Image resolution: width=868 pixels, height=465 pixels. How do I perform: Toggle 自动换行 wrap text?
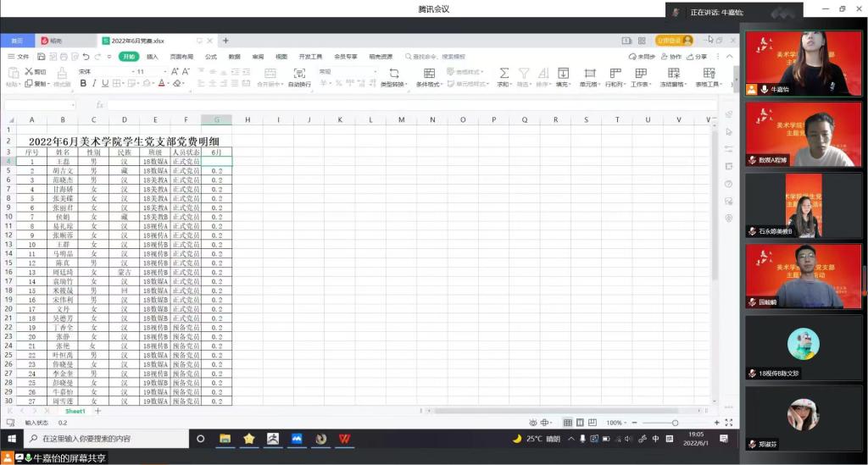tap(299, 74)
